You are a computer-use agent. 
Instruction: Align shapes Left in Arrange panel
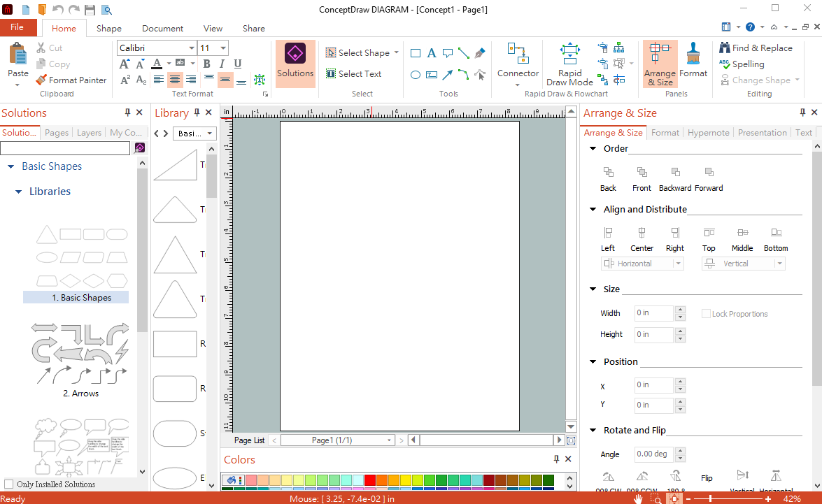[608, 233]
